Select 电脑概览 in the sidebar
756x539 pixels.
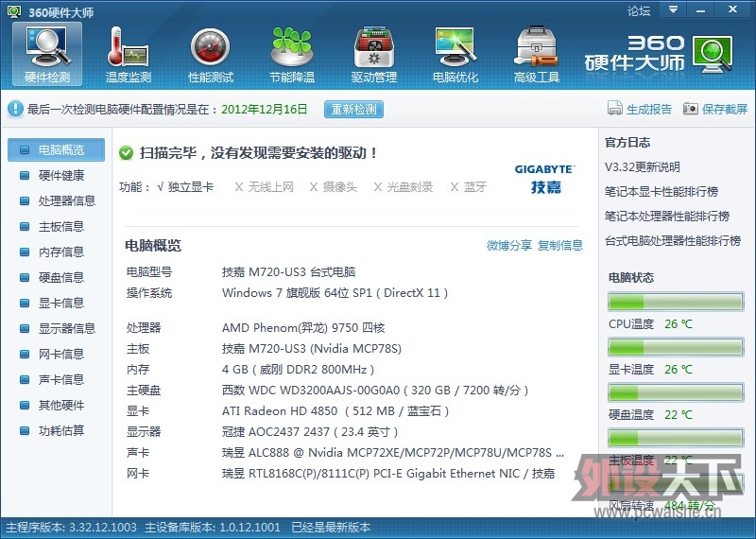[56, 149]
